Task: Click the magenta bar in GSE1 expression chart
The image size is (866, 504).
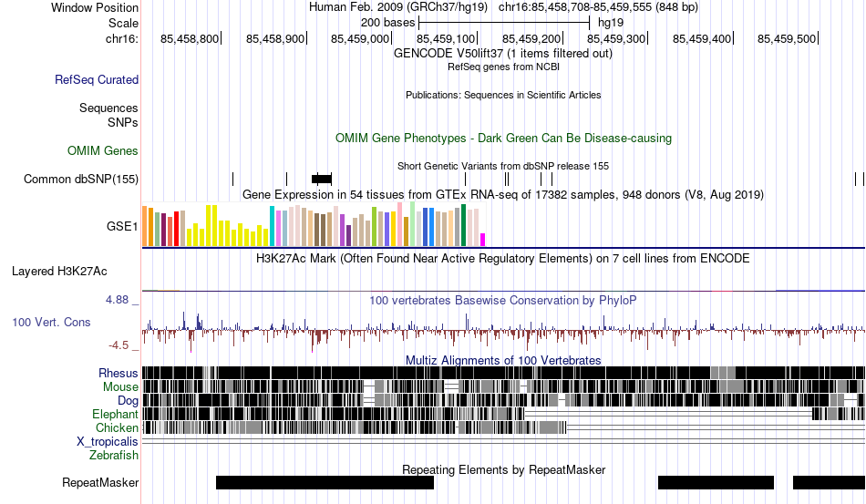Action: (483, 240)
